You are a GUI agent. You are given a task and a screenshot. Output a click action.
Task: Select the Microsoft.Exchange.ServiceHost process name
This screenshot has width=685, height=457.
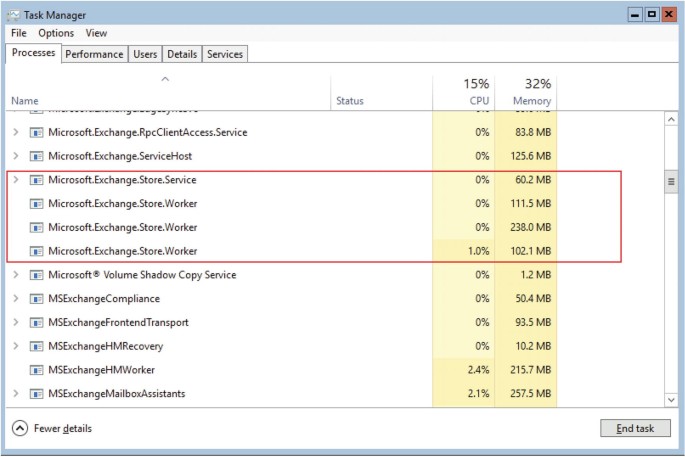[120, 156]
